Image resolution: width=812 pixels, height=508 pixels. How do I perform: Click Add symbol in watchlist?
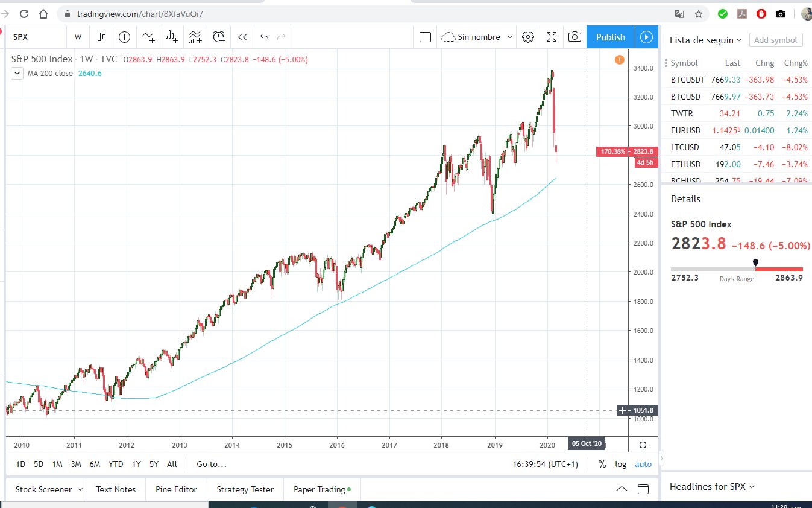point(776,40)
